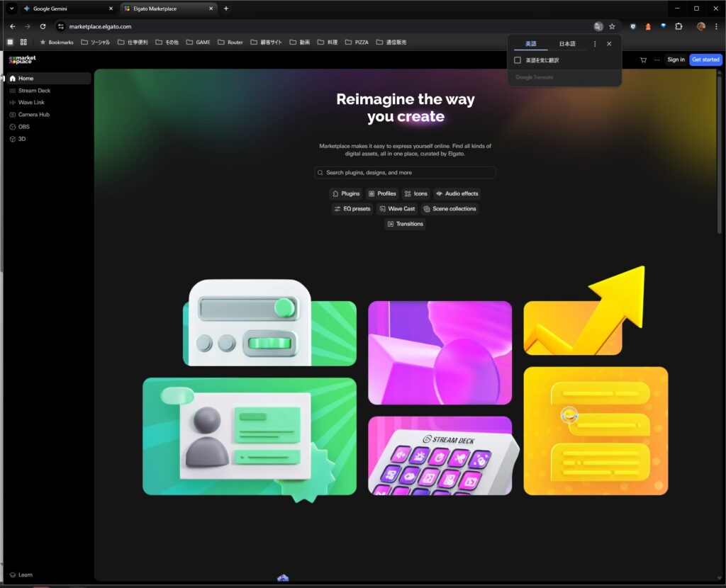The height and width of the screenshot is (588, 726).
Task: Switch to the Google Gemini browser tab
Action: pos(64,9)
